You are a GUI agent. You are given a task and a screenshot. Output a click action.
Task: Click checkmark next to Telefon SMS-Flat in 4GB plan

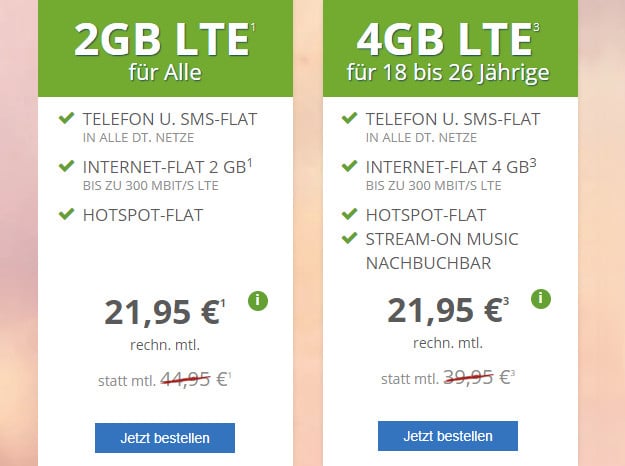pyautogui.click(x=349, y=118)
